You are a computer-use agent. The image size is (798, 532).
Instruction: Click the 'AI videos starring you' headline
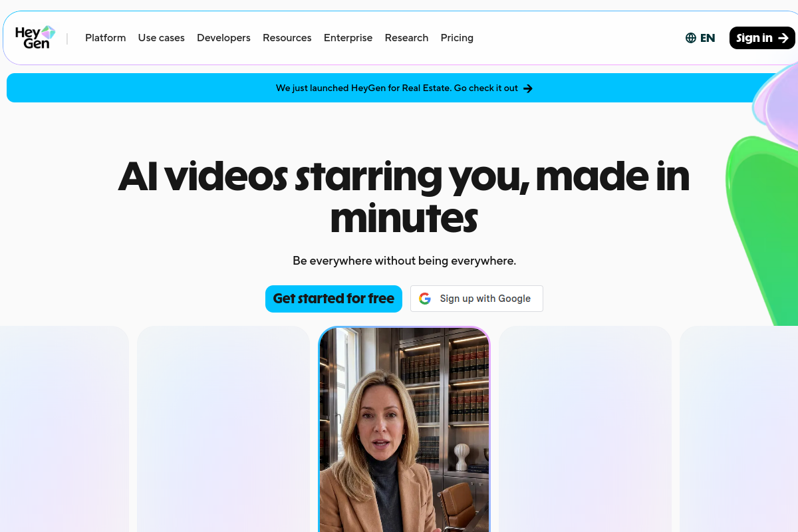(x=404, y=197)
